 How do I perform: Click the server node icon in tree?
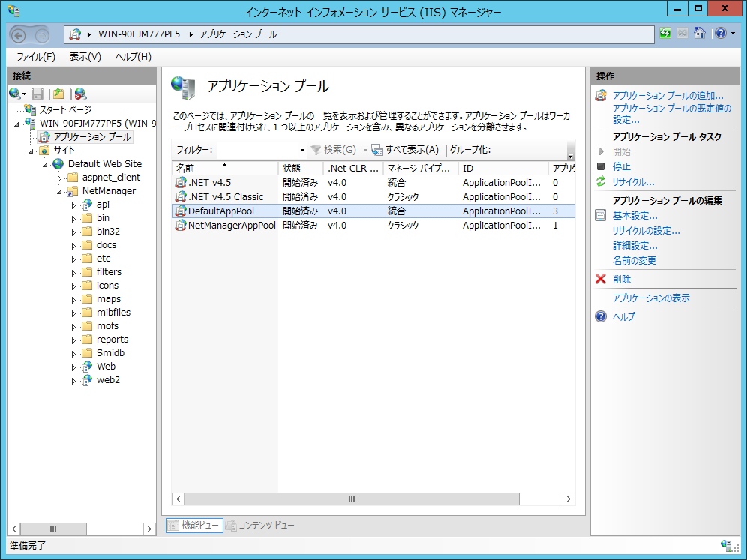point(30,124)
